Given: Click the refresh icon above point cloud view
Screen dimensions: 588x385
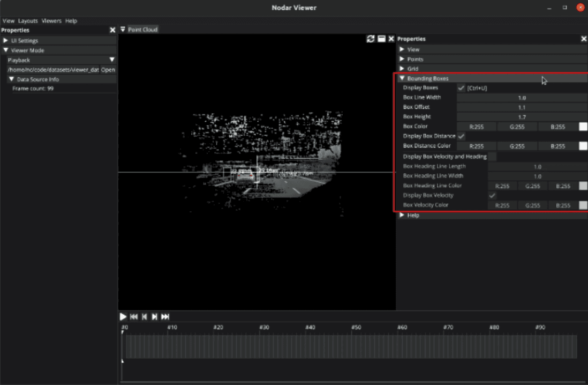Looking at the screenshot, I should (x=371, y=39).
